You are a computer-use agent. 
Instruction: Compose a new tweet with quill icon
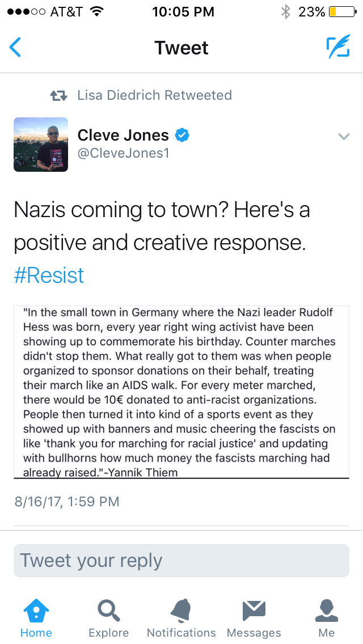337,48
